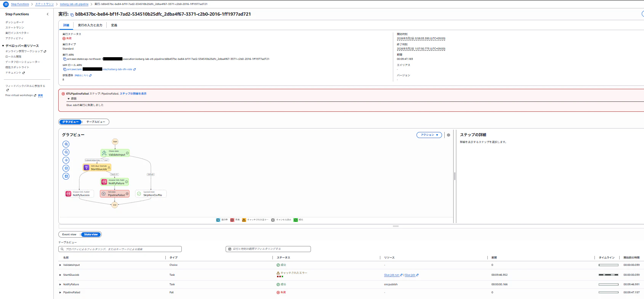Click Step Functions breadcrumb link
644x299 pixels.
tap(20, 4)
